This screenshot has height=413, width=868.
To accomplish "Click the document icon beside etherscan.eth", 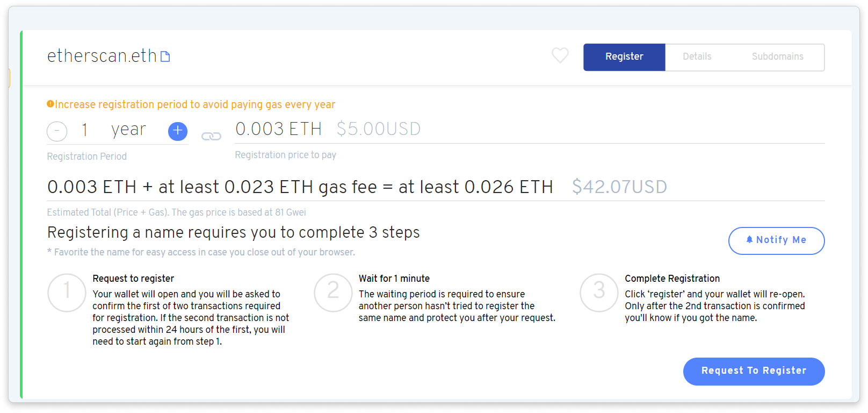I will [x=165, y=55].
